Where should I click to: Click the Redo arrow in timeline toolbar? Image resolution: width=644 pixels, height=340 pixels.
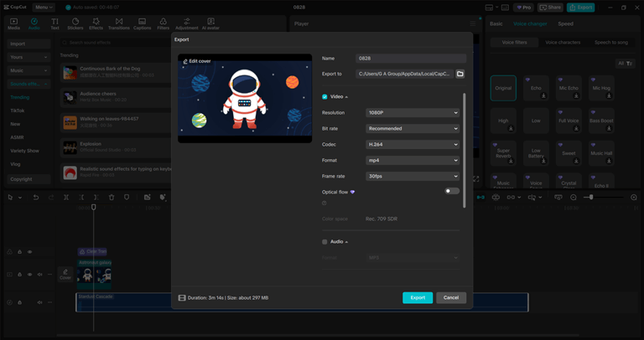coord(51,198)
